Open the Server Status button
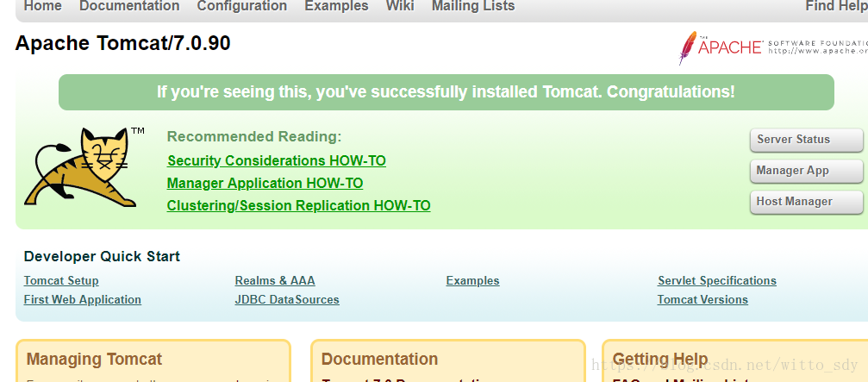Viewport: 868px width, 382px height. coord(806,140)
